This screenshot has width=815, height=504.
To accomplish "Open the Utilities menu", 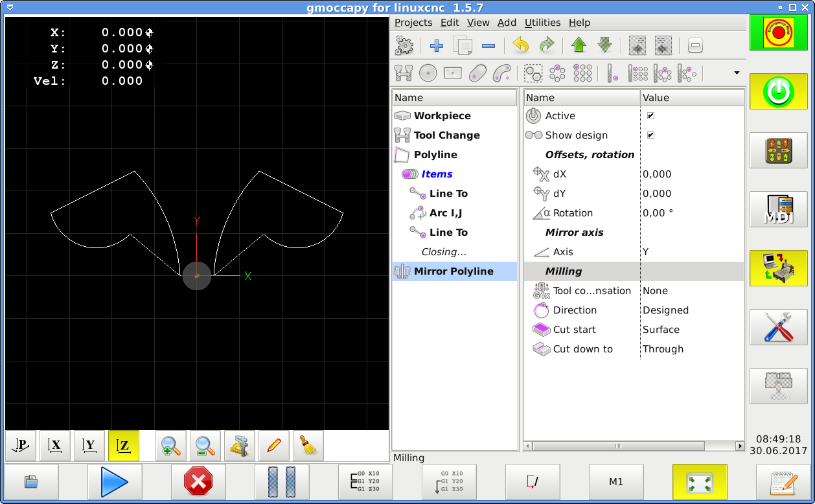I will (x=543, y=23).
